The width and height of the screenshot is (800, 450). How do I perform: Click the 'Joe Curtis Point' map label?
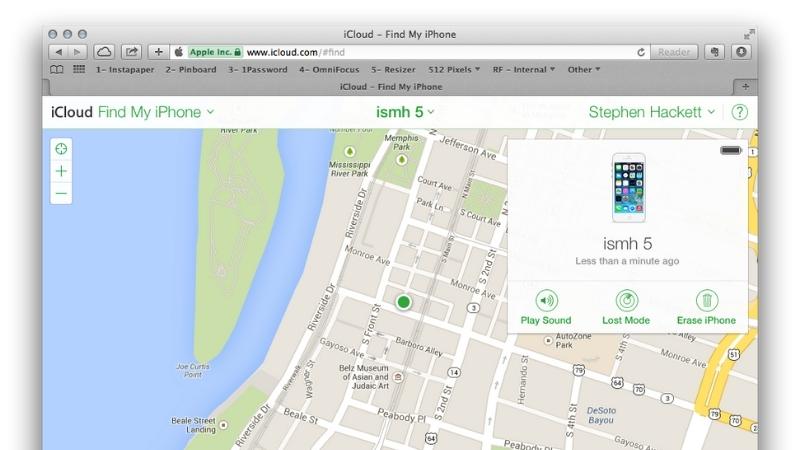click(192, 370)
